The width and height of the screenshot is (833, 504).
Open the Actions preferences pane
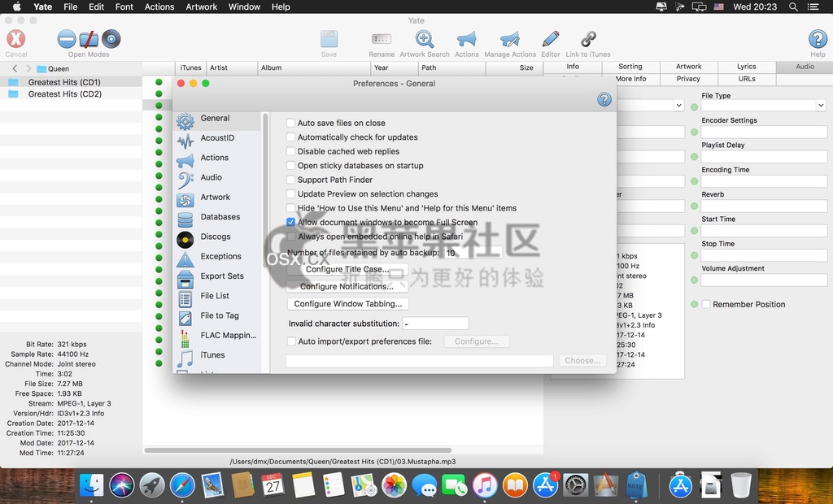pyautogui.click(x=218, y=159)
